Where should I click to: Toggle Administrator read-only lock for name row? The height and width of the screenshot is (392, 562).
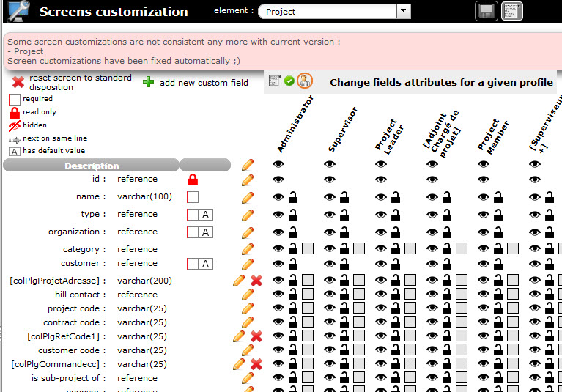(293, 197)
